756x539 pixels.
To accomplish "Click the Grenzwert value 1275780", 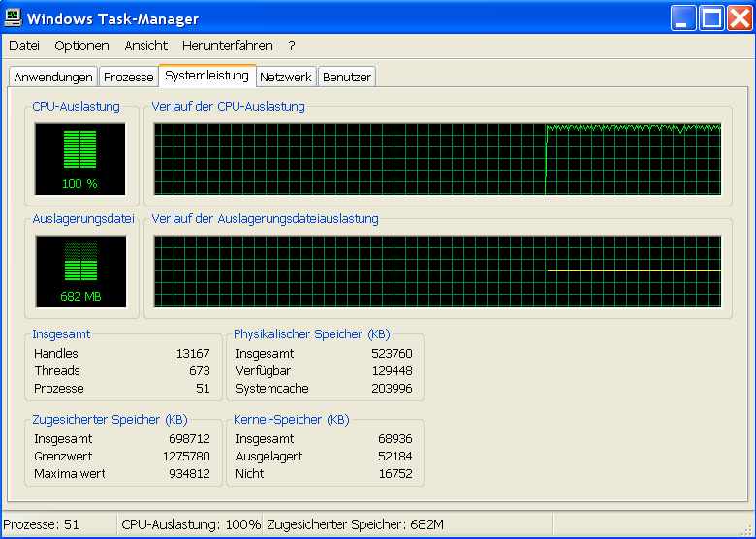I will (187, 456).
